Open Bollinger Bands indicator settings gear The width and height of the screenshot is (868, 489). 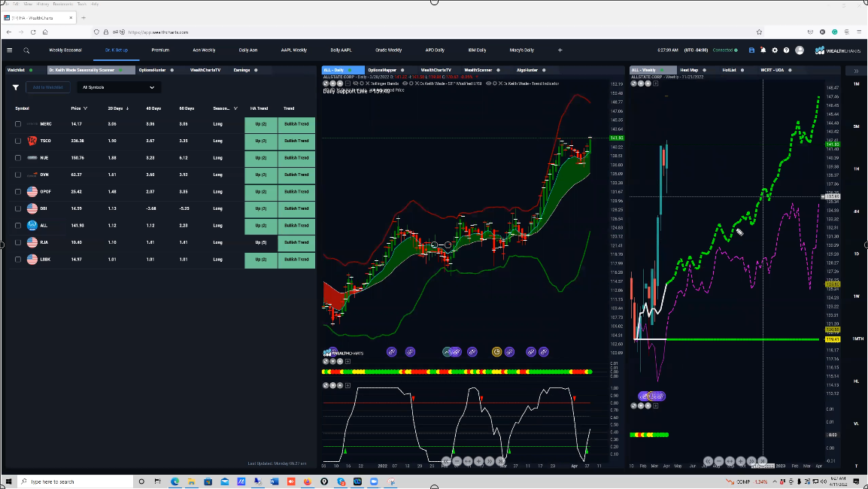click(362, 84)
